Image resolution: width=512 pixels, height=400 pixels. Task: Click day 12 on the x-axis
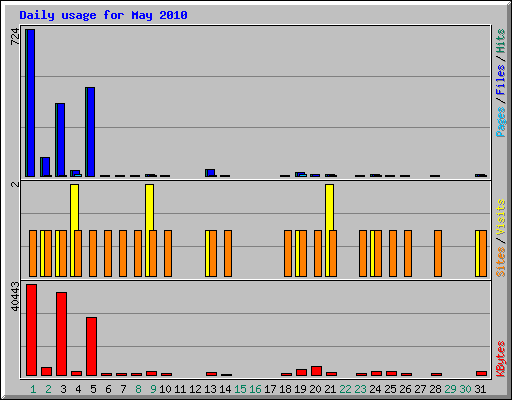[195, 389]
